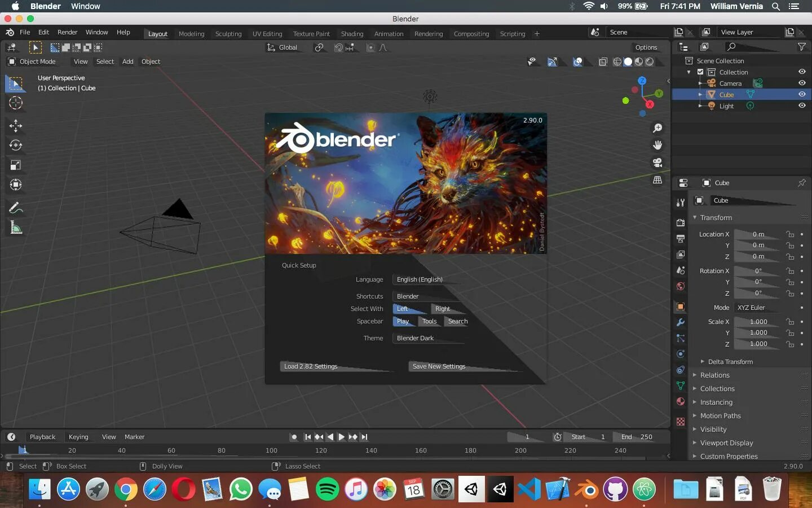Open Opera from the Dock
The image size is (812, 508).
(183, 489)
